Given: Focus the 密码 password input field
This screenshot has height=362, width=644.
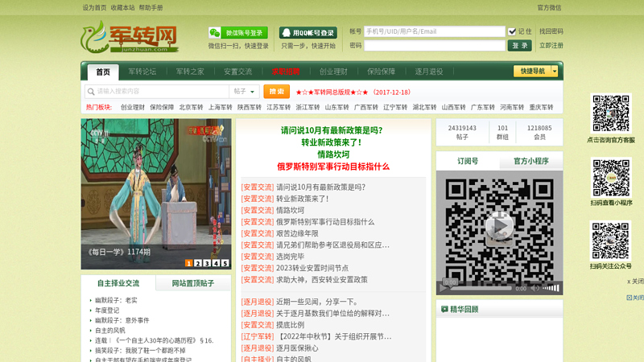Looking at the screenshot, I should pyautogui.click(x=434, y=46).
